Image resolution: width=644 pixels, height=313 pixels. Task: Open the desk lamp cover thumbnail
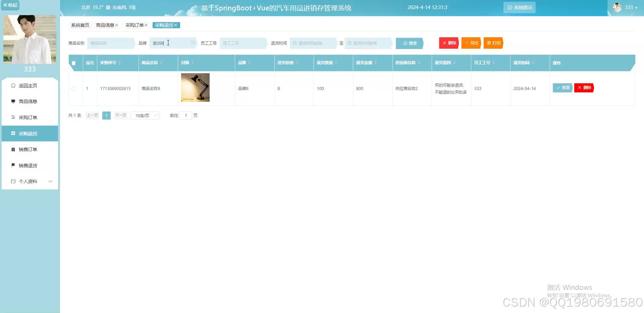[x=195, y=87]
